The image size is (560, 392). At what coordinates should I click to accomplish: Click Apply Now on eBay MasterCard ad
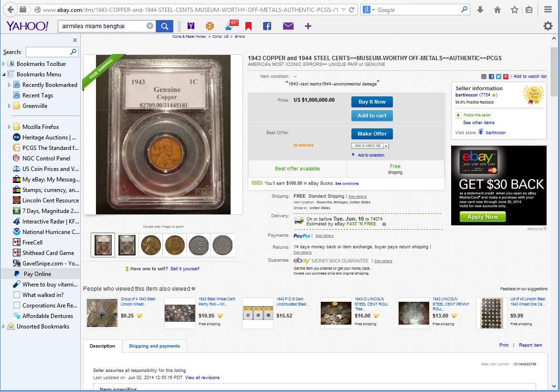point(483,217)
